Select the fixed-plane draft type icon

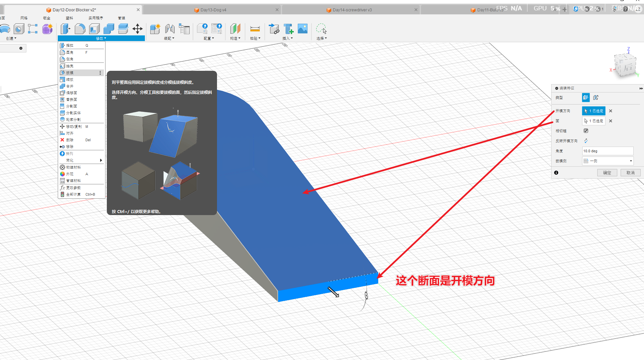click(586, 98)
